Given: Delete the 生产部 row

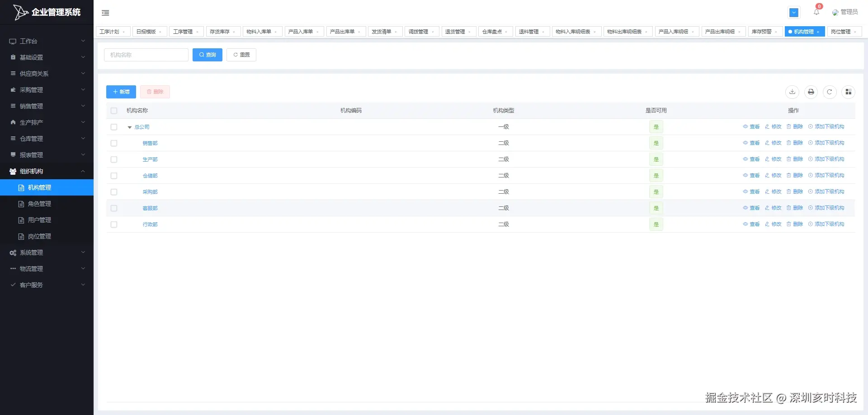Looking at the screenshot, I should [x=795, y=159].
